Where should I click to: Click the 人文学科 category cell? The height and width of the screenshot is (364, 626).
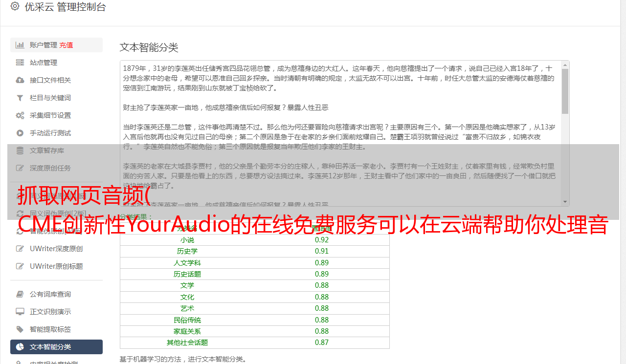point(187,263)
